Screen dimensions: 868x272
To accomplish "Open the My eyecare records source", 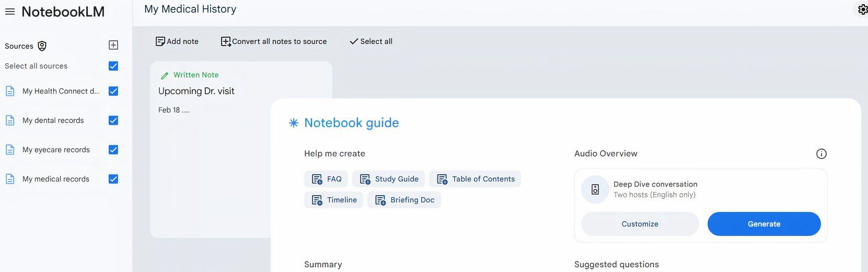I will point(56,150).
